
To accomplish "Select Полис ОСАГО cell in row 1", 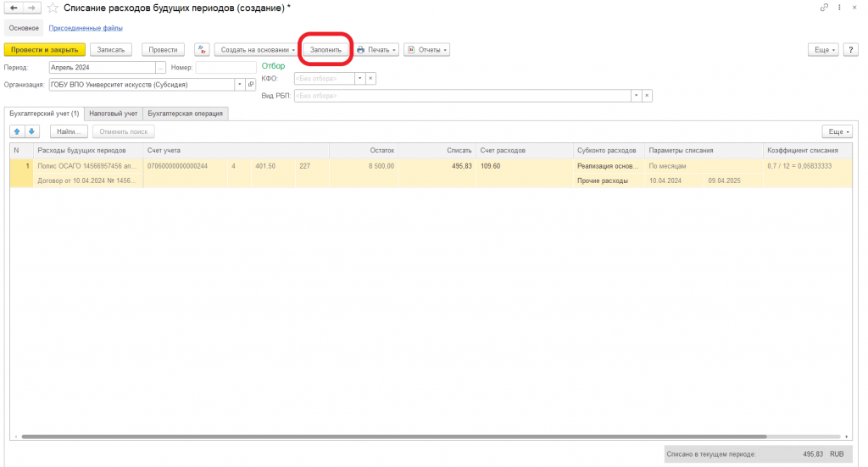I will [88, 166].
